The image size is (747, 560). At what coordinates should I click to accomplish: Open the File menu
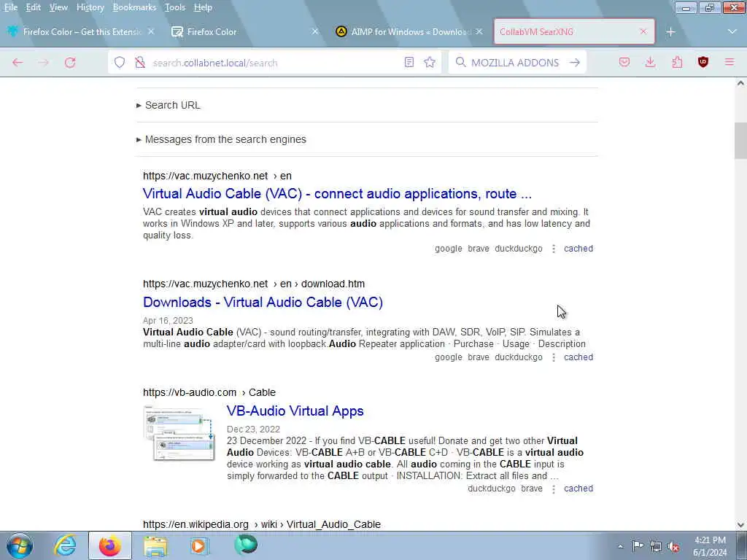[x=10, y=7]
